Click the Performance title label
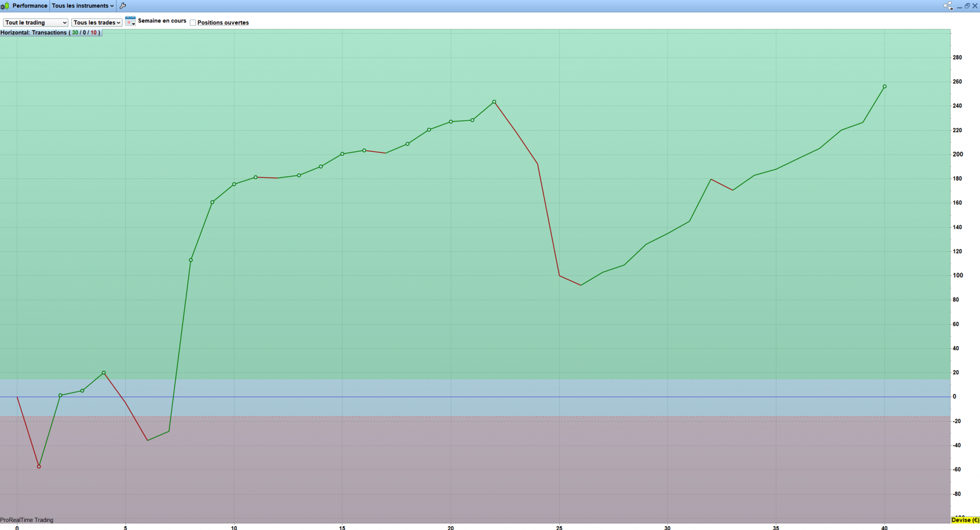 pyautogui.click(x=30, y=6)
